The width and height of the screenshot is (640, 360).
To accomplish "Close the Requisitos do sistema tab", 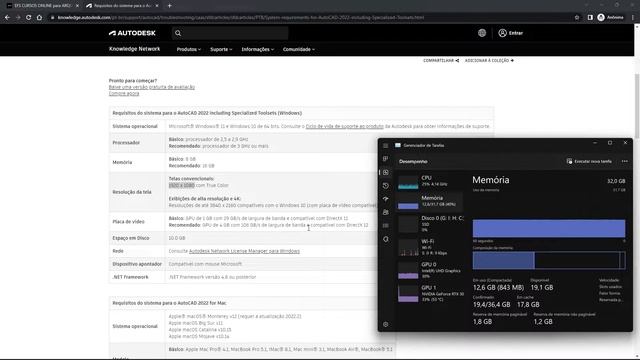I will (x=157, y=6).
